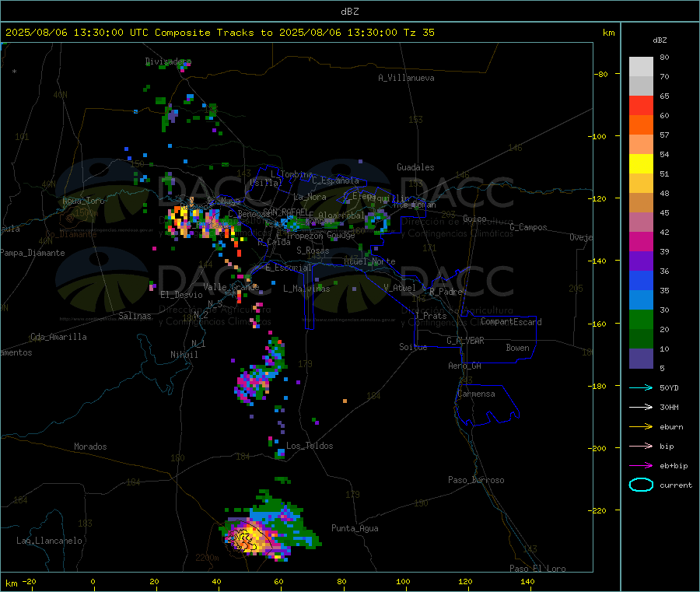Click the cyan 'current' ellipse legend icon
Viewport: 700px width, 592px height.
click(641, 485)
